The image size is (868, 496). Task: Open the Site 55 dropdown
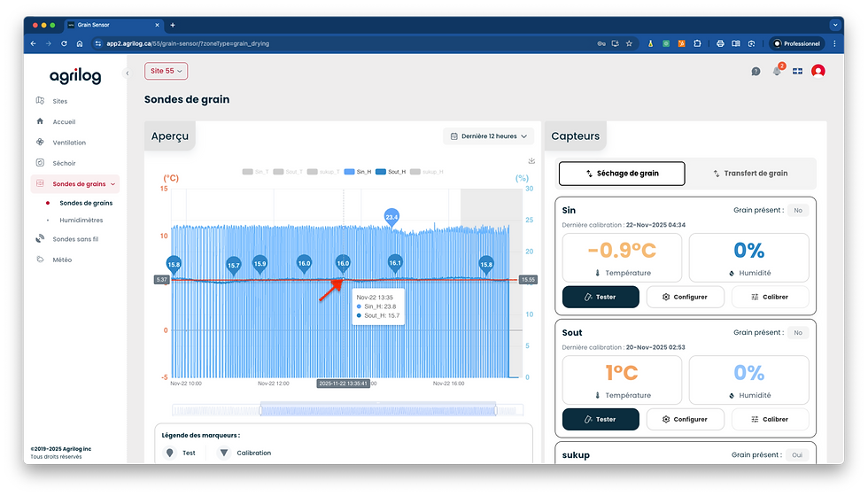tap(167, 71)
